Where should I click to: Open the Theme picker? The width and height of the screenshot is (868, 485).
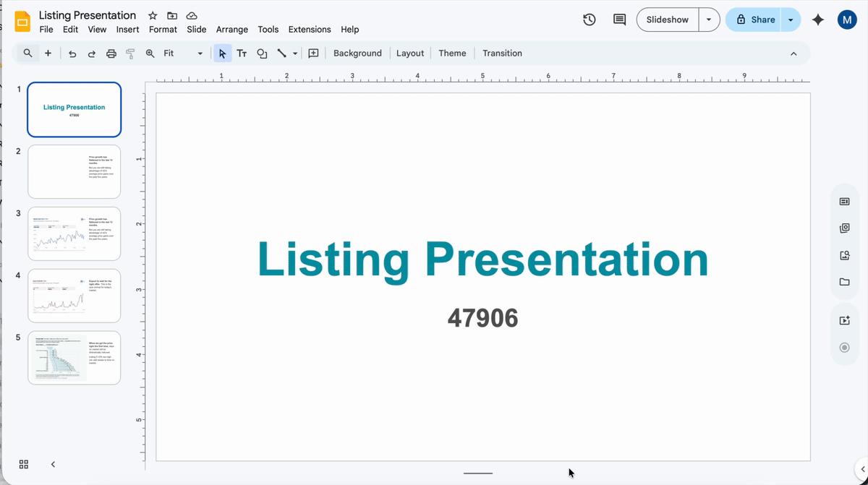pyautogui.click(x=452, y=53)
